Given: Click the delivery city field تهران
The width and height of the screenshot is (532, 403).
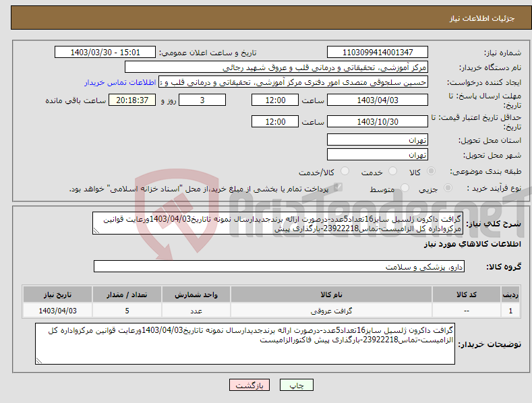Looking at the screenshot, I should click(x=378, y=155).
